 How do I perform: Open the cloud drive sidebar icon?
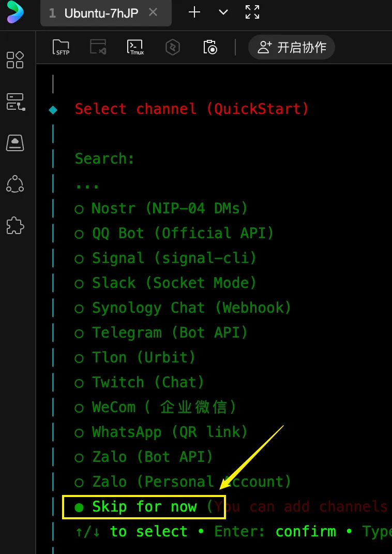pyautogui.click(x=15, y=142)
